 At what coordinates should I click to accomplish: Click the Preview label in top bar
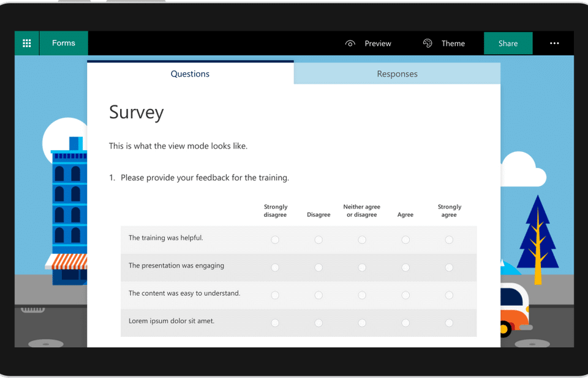[378, 43]
